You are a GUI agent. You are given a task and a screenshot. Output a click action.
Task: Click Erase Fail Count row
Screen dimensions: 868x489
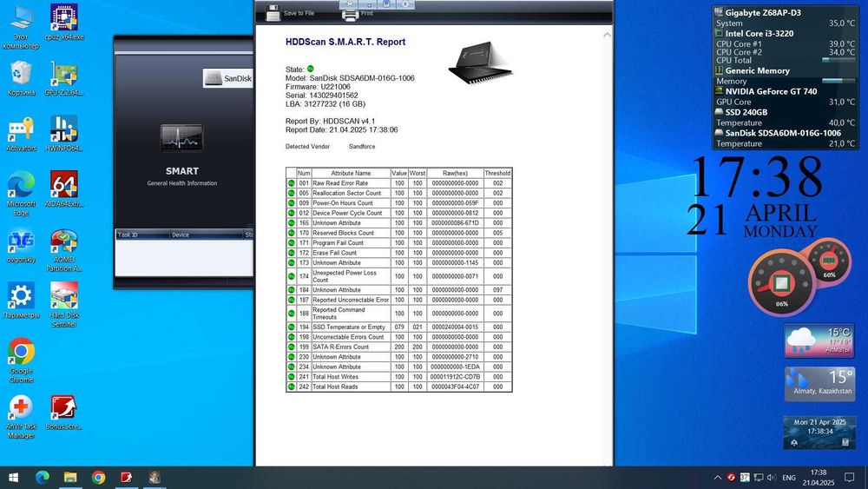tap(399, 253)
